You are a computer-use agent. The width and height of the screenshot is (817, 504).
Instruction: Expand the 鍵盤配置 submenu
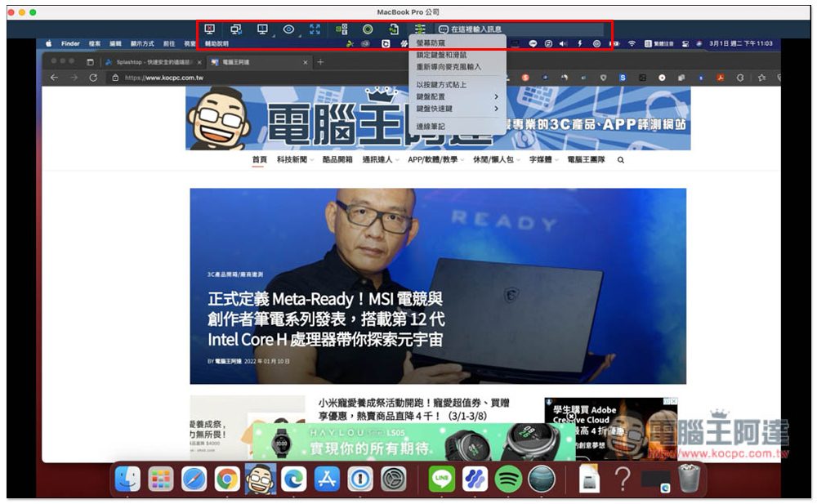pyautogui.click(x=458, y=96)
